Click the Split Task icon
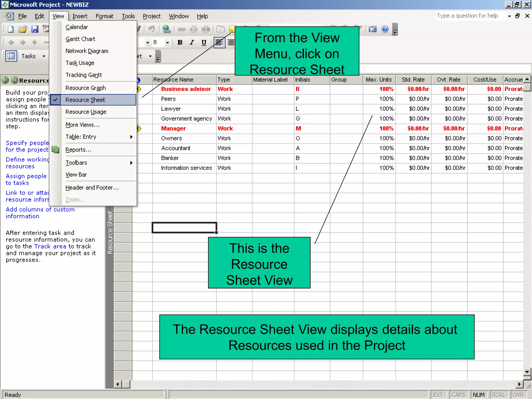 click(x=206, y=29)
